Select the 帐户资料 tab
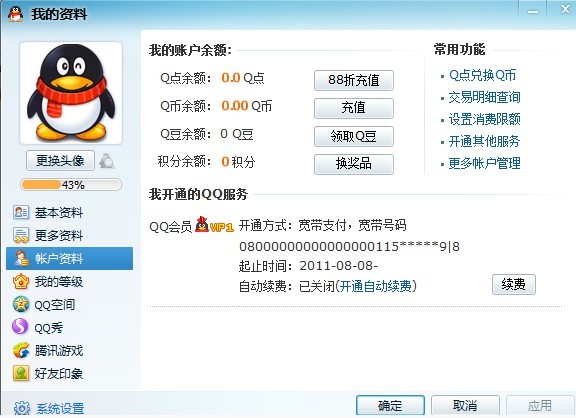576x418 pixels. point(69,258)
